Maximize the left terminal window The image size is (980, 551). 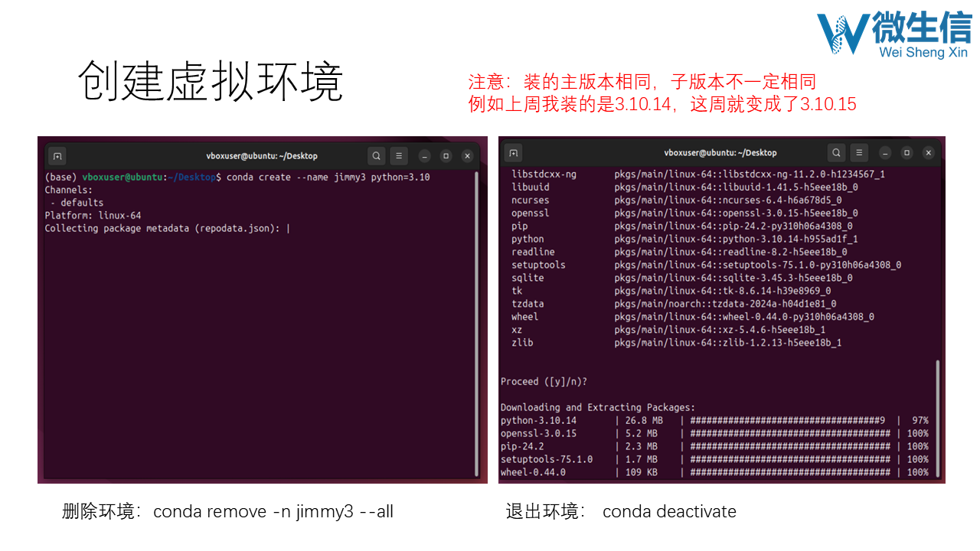(x=446, y=156)
